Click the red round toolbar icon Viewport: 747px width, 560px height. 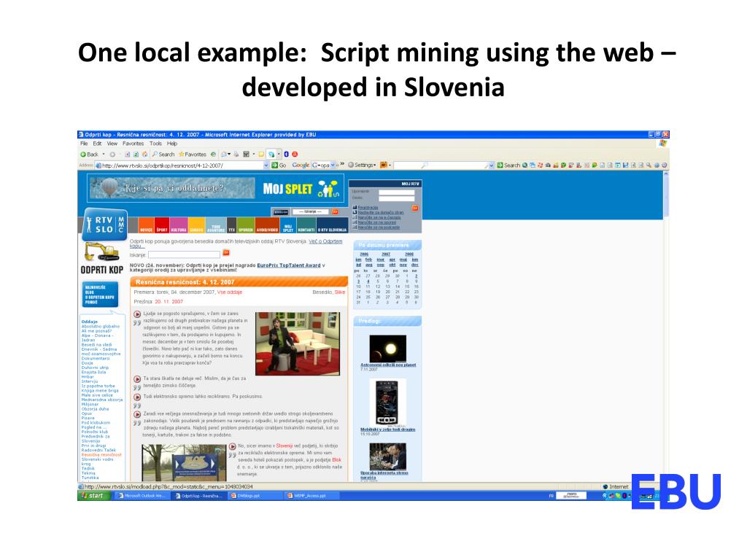295,155
